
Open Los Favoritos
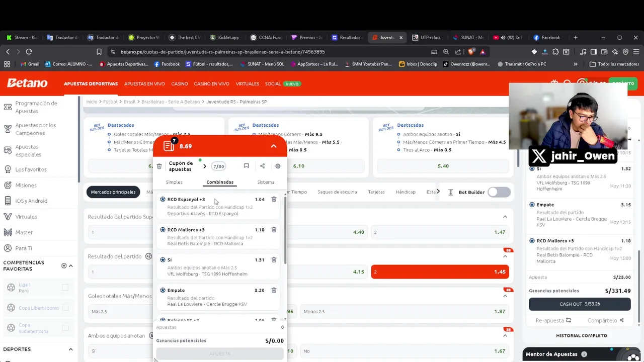pyautogui.click(x=31, y=169)
